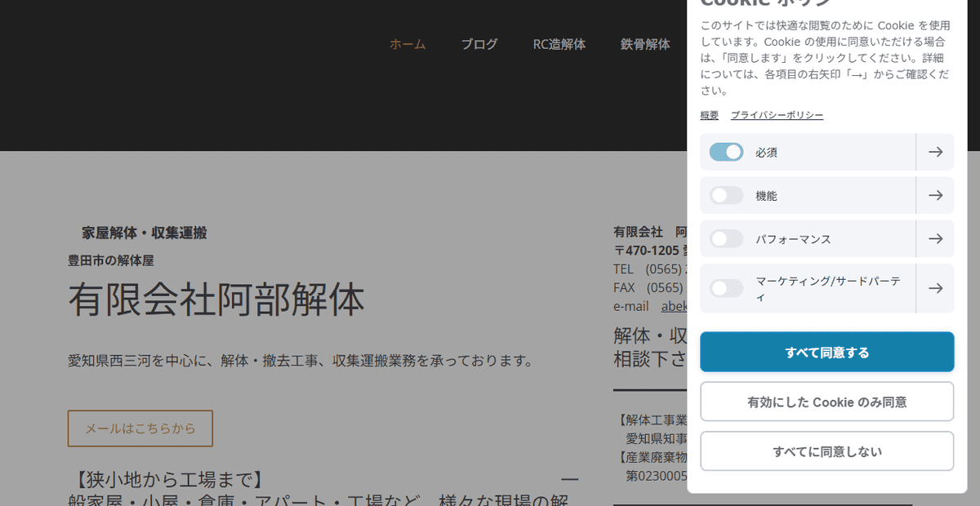The width and height of the screenshot is (980, 506).
Task: Open details arrow for マーケティング/サードパーティ cookies
Action: coord(935,288)
